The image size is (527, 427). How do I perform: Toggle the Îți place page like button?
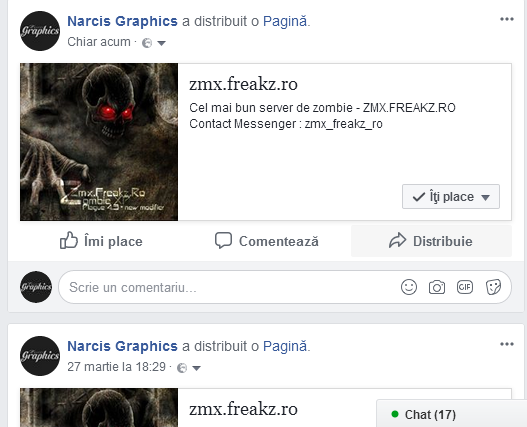click(451, 197)
